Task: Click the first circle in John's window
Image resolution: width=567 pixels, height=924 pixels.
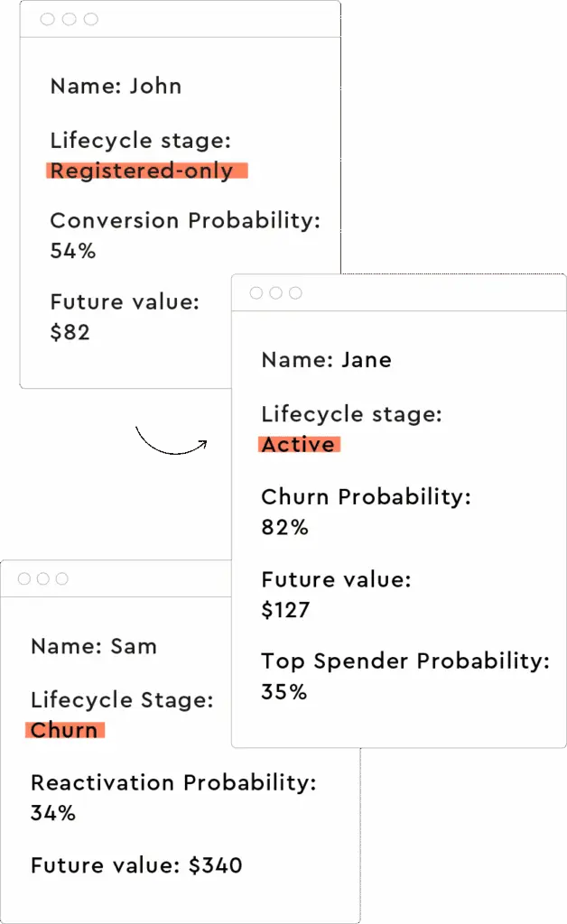Action: pyautogui.click(x=48, y=19)
